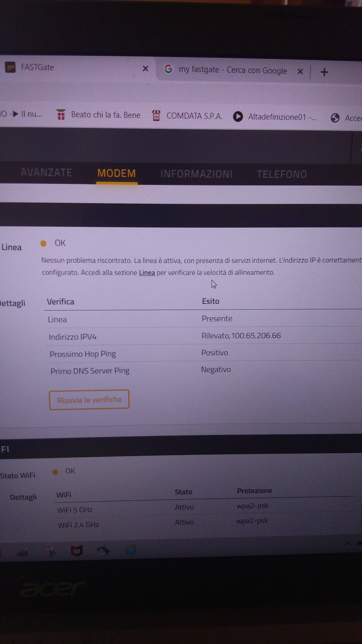Click the Google favicon on second tab

tap(168, 69)
